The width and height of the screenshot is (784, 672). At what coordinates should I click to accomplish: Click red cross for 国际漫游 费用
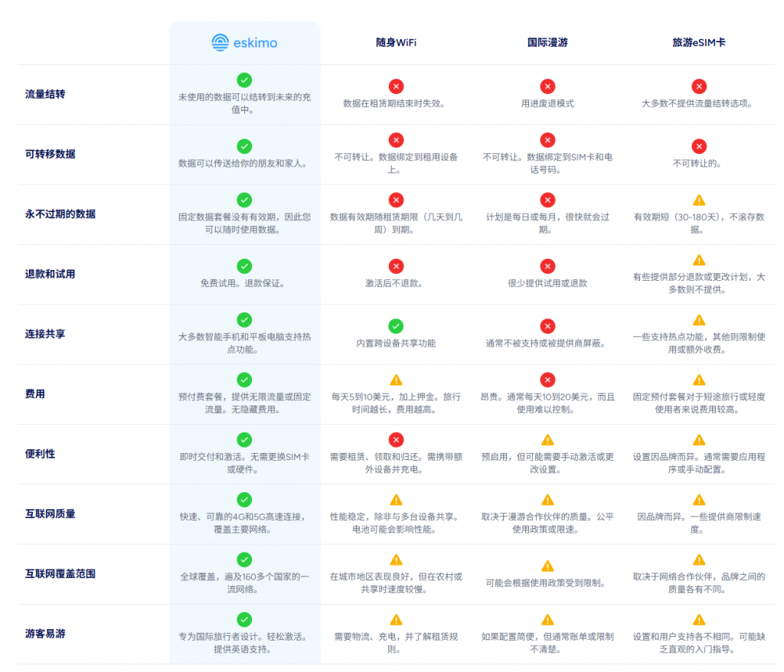pyautogui.click(x=547, y=380)
